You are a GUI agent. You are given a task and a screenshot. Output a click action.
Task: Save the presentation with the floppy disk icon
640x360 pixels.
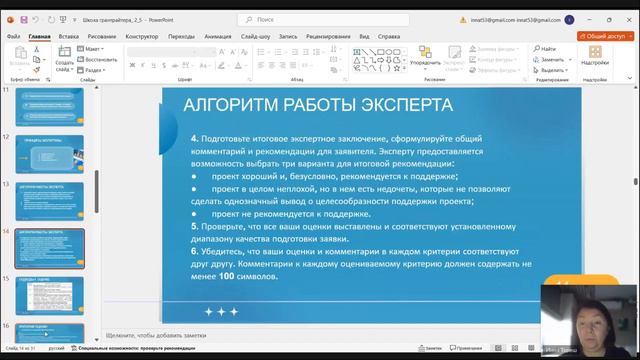tap(24, 20)
